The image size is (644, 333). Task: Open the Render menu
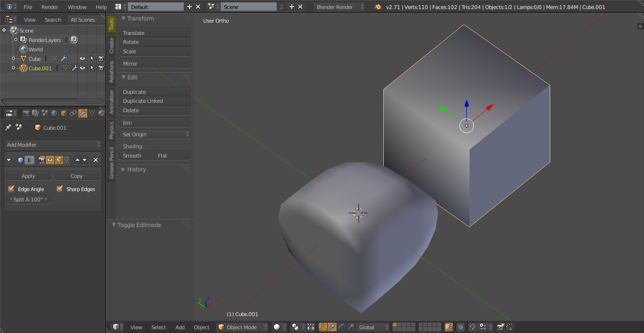50,7
